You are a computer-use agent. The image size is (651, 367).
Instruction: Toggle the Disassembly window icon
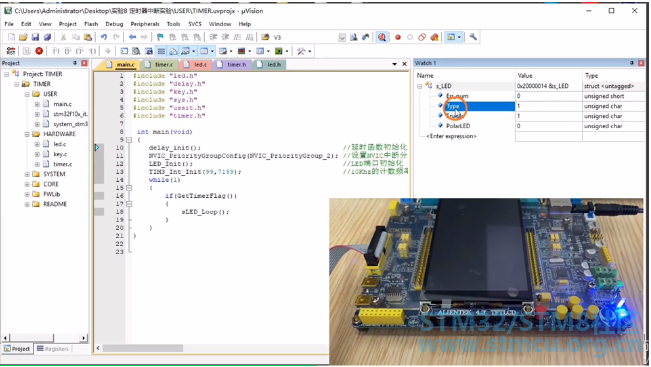pyautogui.click(x=136, y=51)
